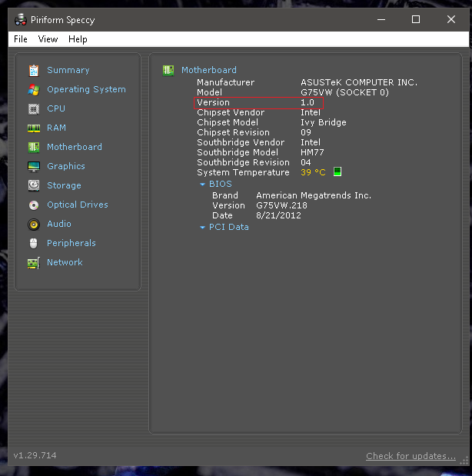Go to the Peripherals section
Viewport: 472px width, 476px height.
[71, 243]
